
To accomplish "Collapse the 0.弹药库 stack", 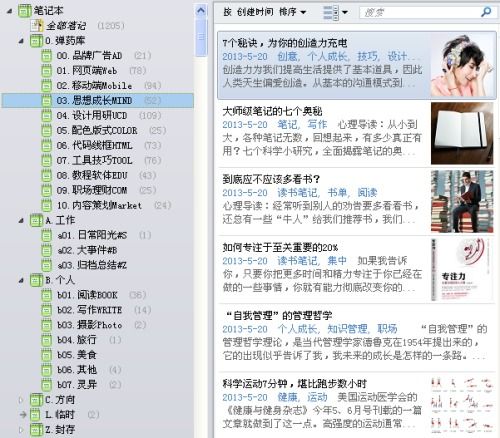I will [x=21, y=41].
